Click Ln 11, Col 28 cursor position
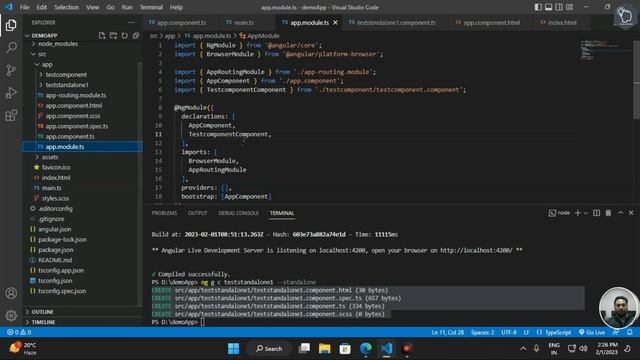Image resolution: width=640 pixels, height=360 pixels. pyautogui.click(x=447, y=332)
